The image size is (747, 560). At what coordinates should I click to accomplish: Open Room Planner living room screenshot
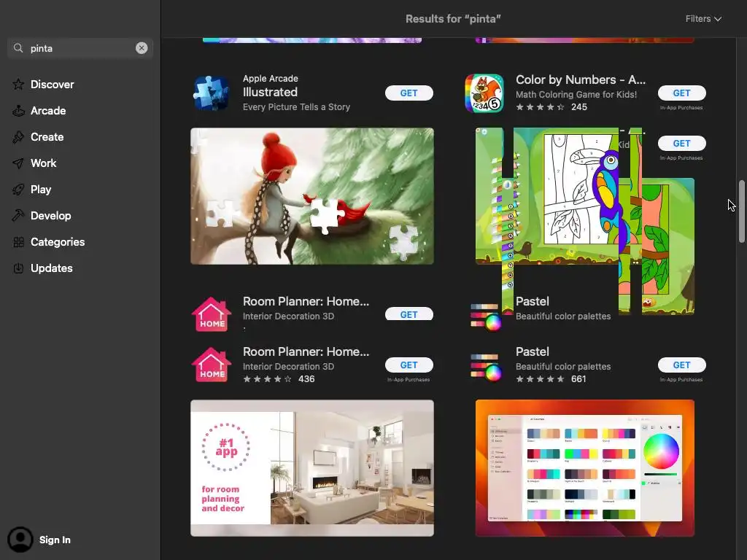click(x=312, y=468)
